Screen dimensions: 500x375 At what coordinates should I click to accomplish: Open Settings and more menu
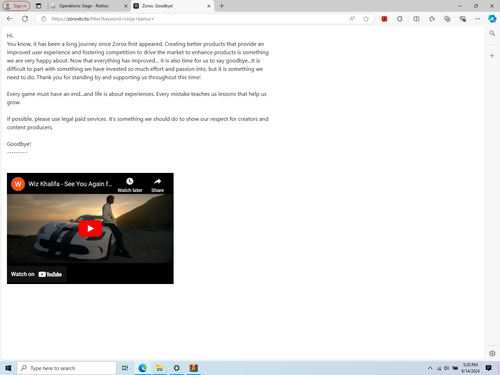(x=477, y=19)
